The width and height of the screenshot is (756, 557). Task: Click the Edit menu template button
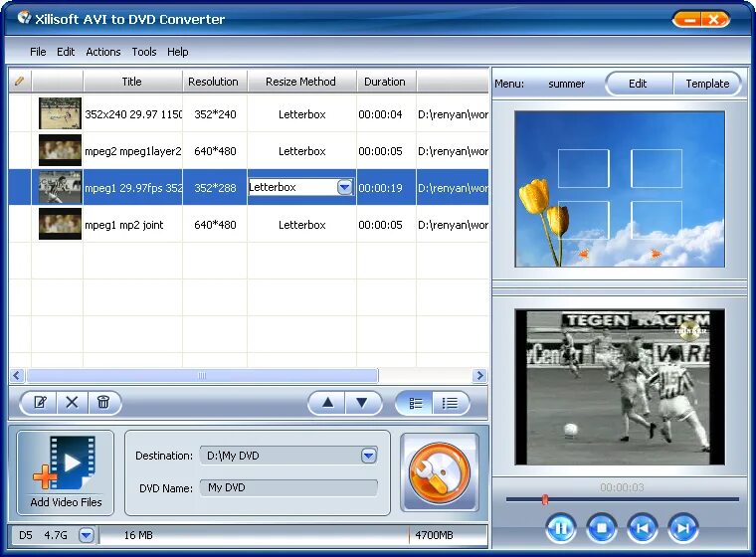pos(638,84)
